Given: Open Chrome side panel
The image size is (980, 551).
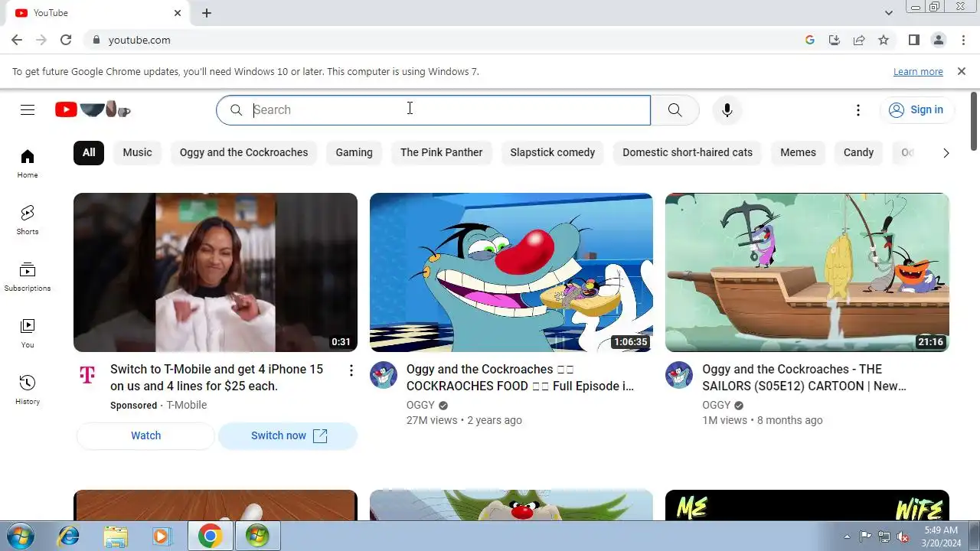Looking at the screenshot, I should click(913, 40).
